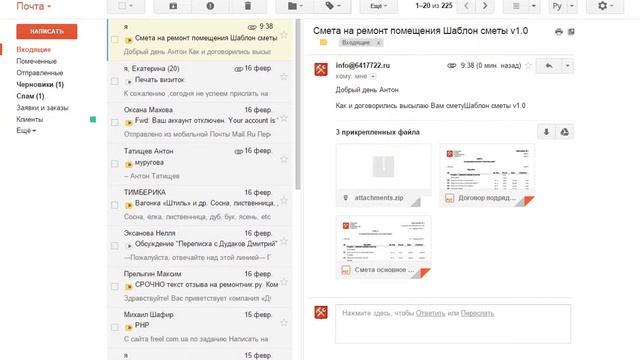Report spam using exclamation icon
Image resolution: width=640 pixels, height=360 pixels.
click(x=210, y=6)
